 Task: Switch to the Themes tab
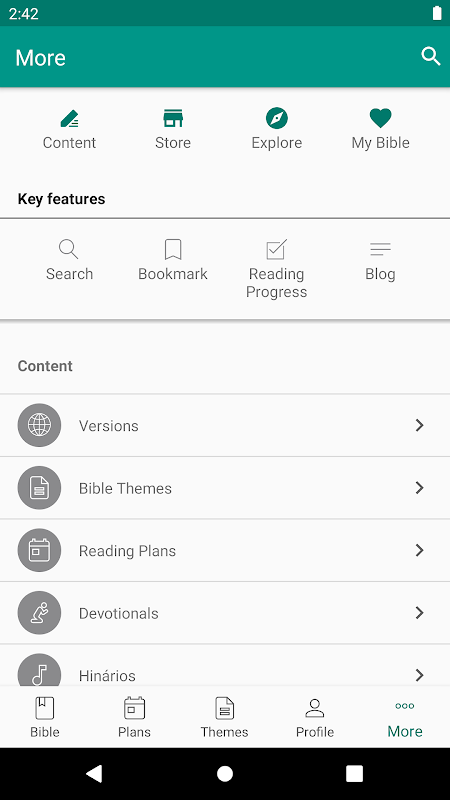[224, 717]
